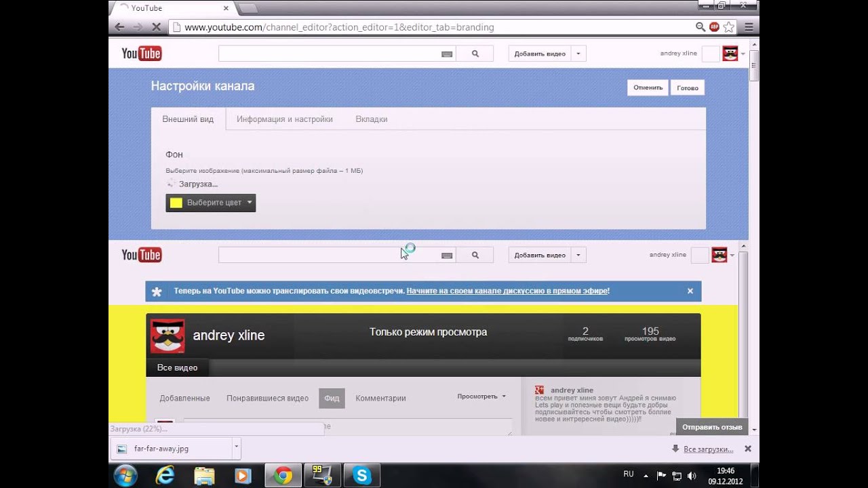Viewport: 868px width, 488px height.
Task: Open Информация и настройки tab
Action: coord(285,119)
